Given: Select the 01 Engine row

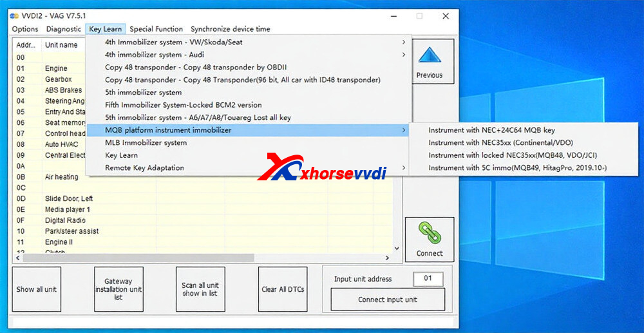Looking at the screenshot, I should pos(50,68).
